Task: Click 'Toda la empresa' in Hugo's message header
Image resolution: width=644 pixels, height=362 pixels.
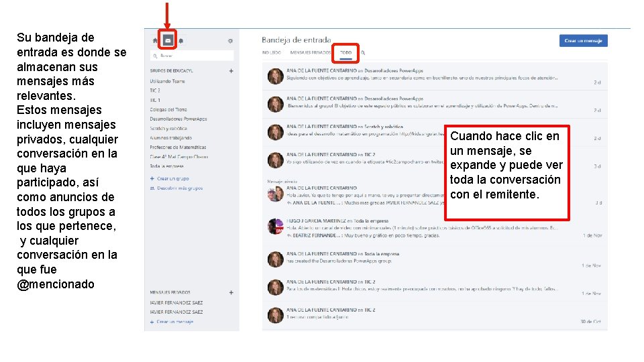Action: pyautogui.click(x=370, y=221)
